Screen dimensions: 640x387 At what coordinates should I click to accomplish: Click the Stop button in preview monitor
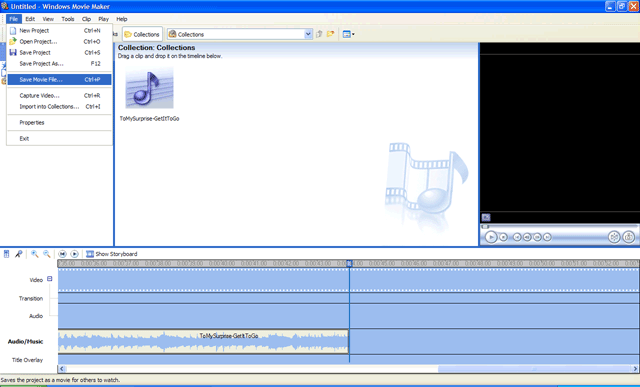(x=504, y=237)
